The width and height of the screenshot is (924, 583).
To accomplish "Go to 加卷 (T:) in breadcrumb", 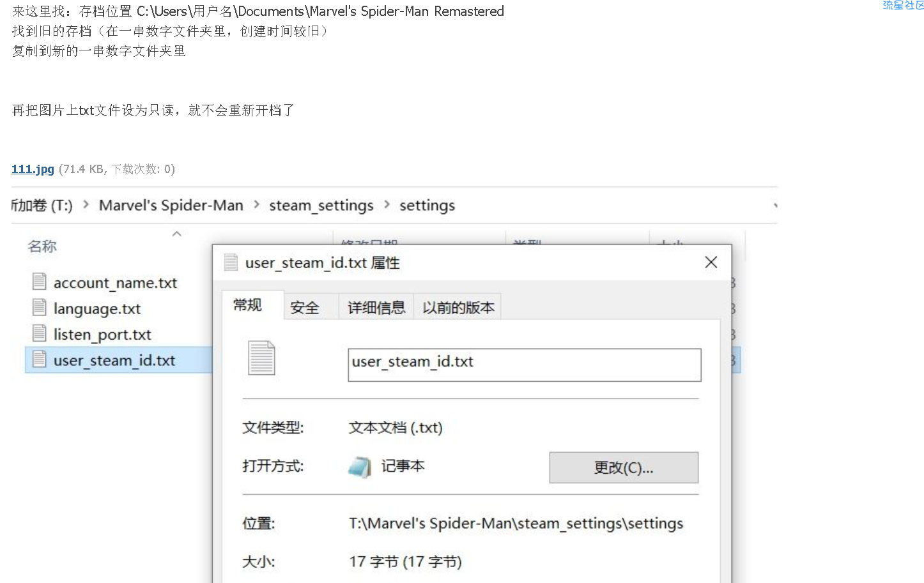I will pyautogui.click(x=42, y=206).
